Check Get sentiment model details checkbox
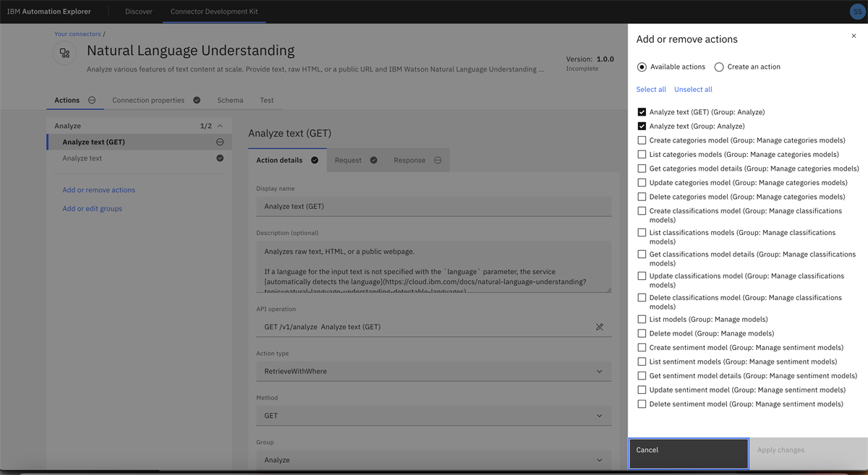This screenshot has width=868, height=475. (642, 376)
